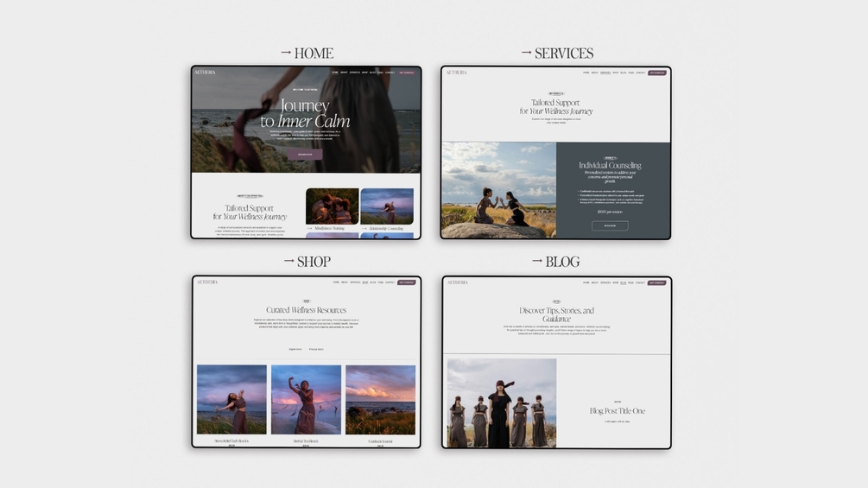Open ABOUT in the Blog page navigation
This screenshot has width=868, height=488.
pyautogui.click(x=594, y=282)
